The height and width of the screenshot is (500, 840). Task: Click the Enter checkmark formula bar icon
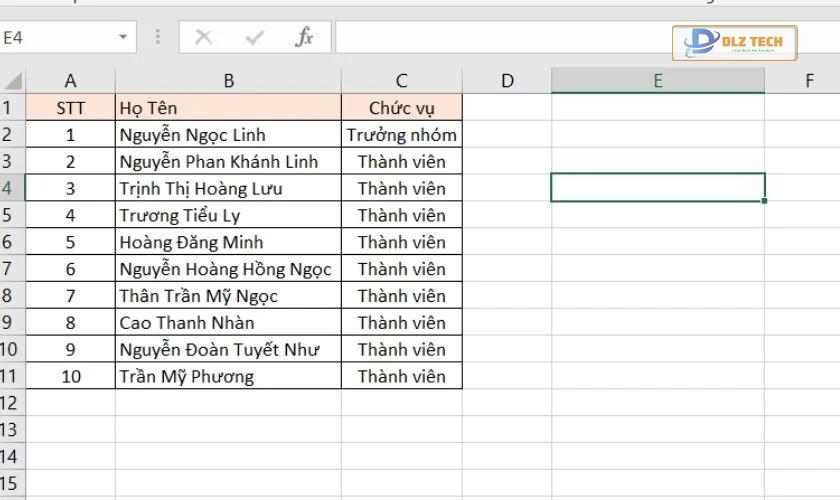254,38
